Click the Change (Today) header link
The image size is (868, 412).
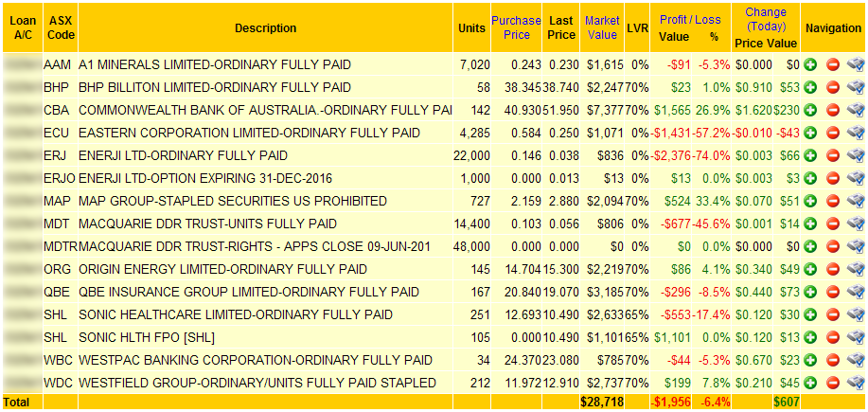766,19
